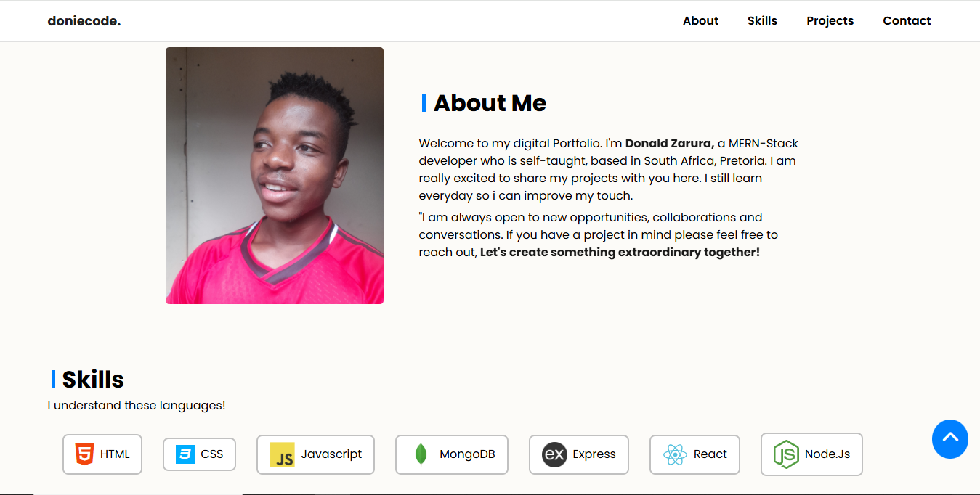Click the yellow JS Javascript icon
980x495 pixels.
point(282,454)
